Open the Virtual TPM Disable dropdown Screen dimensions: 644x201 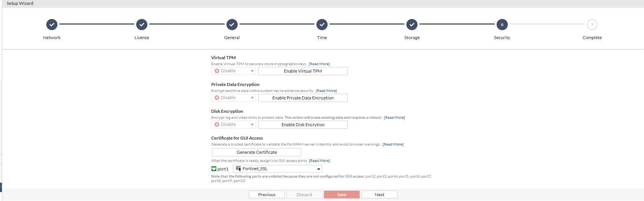[x=234, y=71]
